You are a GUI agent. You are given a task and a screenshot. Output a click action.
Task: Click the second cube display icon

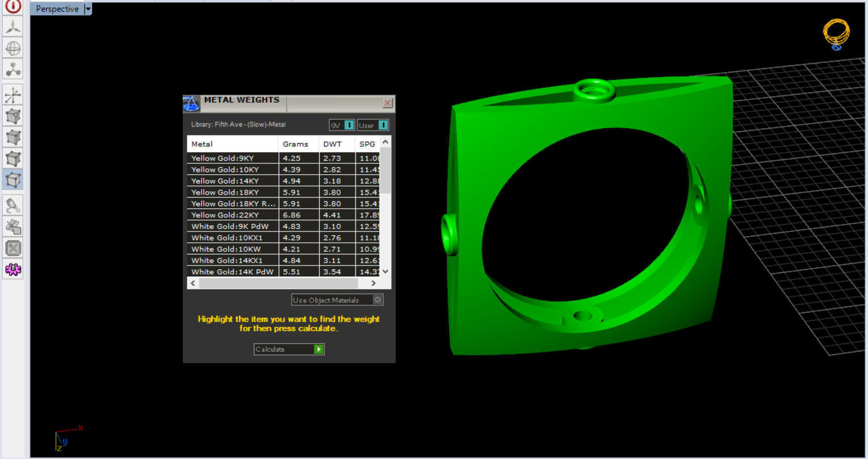pos(13,137)
